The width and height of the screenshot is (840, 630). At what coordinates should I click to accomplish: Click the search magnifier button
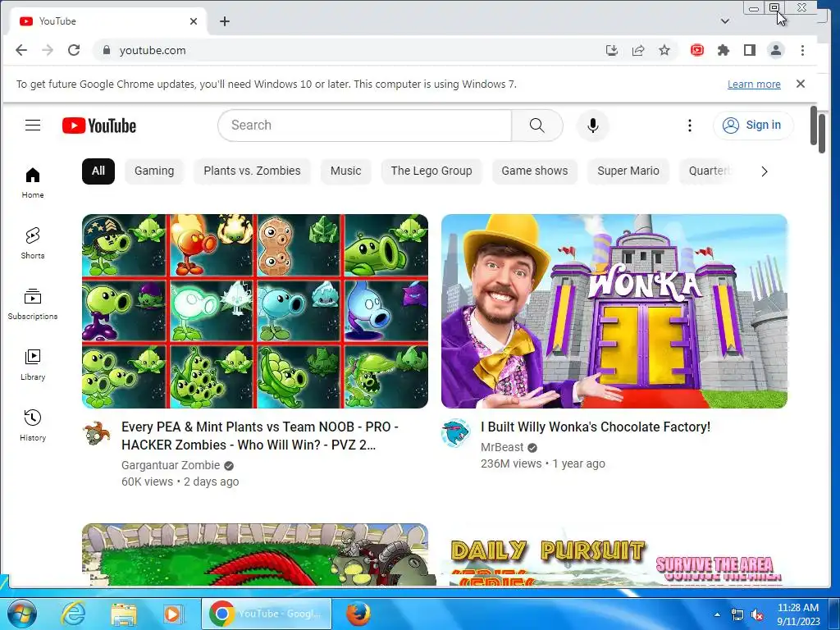tap(536, 126)
